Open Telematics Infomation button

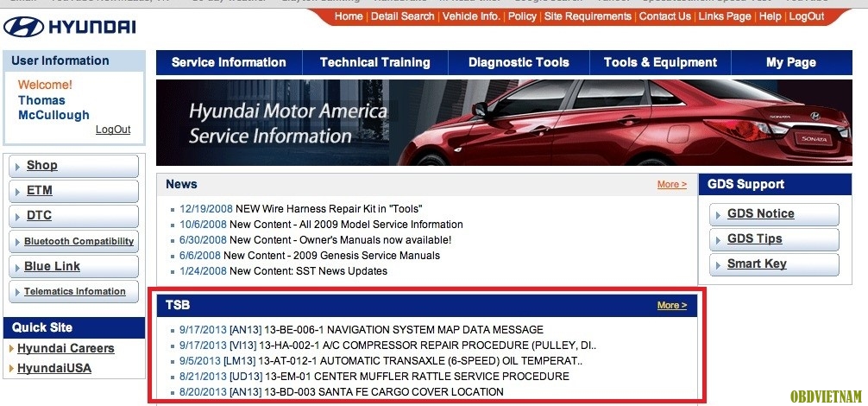point(73,291)
